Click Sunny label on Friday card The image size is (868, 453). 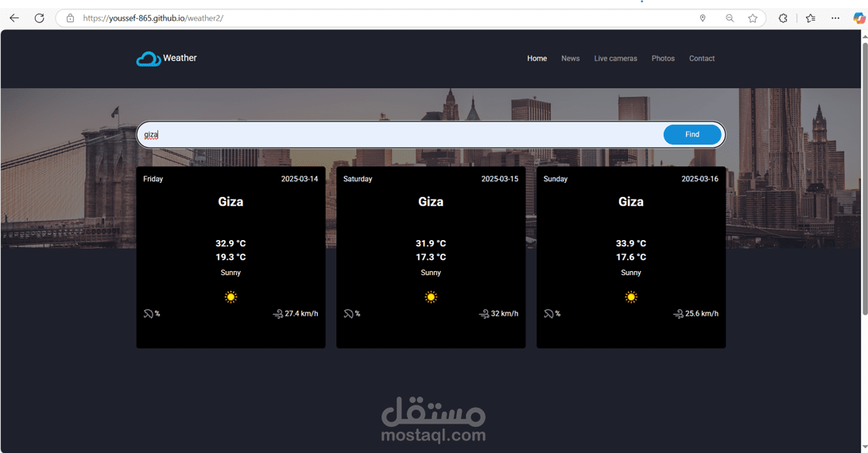[231, 273]
